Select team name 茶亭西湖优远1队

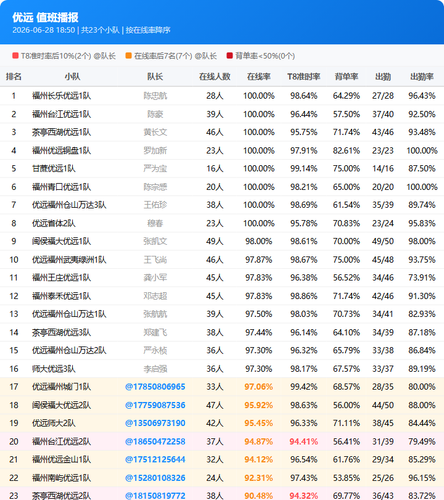[x=61, y=132]
